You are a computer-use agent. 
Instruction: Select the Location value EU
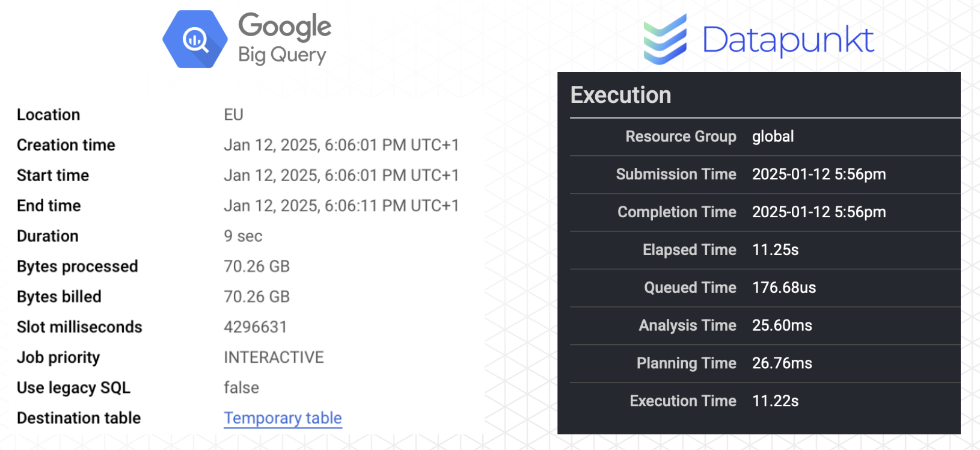click(233, 115)
